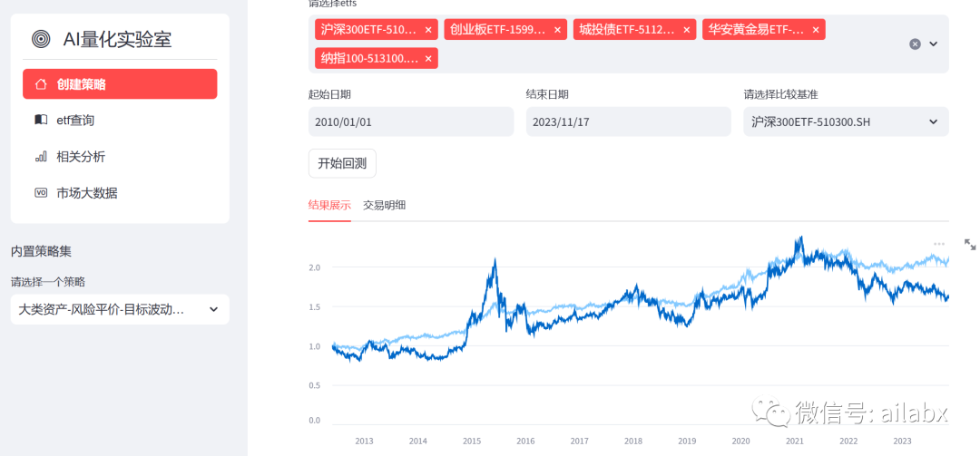The image size is (980, 456).
Task: Open the 创建策略 menu item
Action: pyautogui.click(x=120, y=83)
